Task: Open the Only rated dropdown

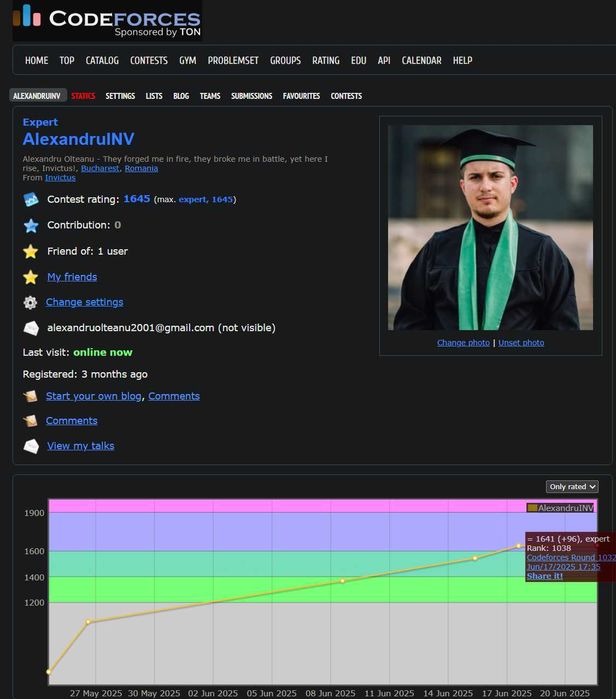Action: [x=572, y=487]
